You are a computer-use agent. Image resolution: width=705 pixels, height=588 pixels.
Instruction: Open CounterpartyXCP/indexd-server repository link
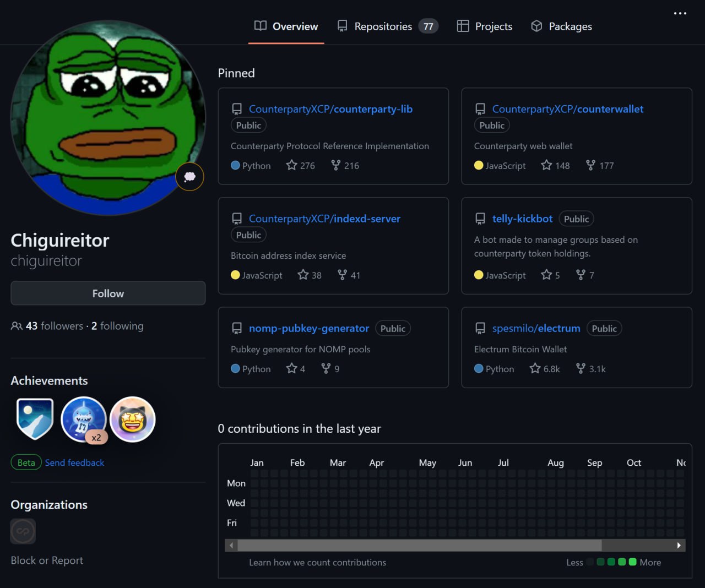324,219
